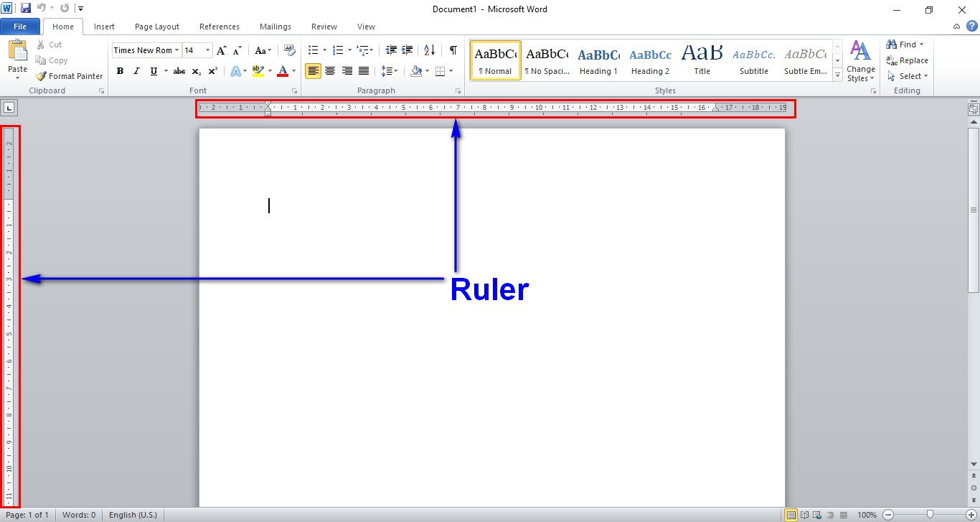Click the Paste clipboard icon
The image size is (980, 522).
pos(17,51)
